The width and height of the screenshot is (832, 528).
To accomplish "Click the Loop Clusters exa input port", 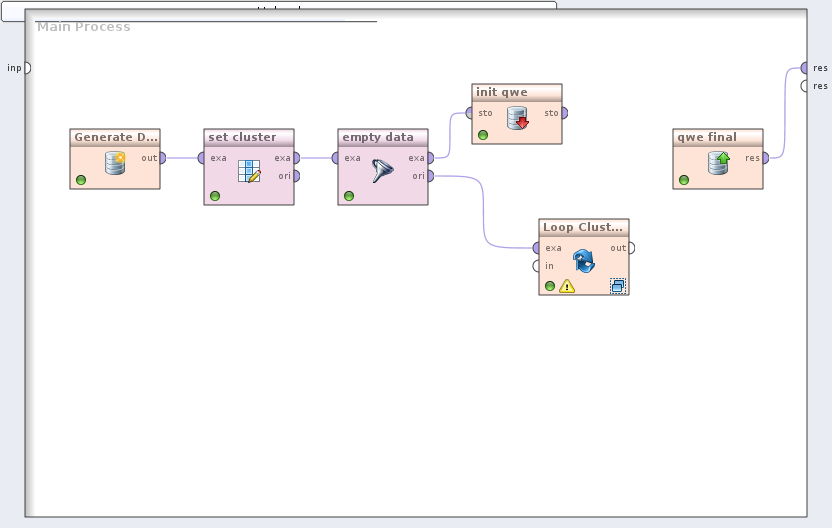I will click(536, 248).
